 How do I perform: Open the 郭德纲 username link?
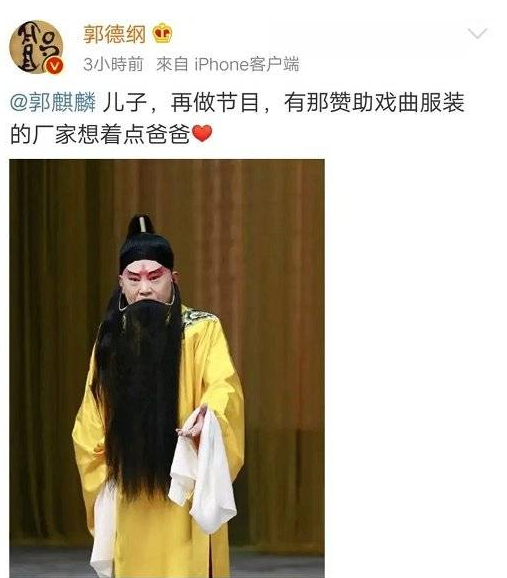pos(114,34)
